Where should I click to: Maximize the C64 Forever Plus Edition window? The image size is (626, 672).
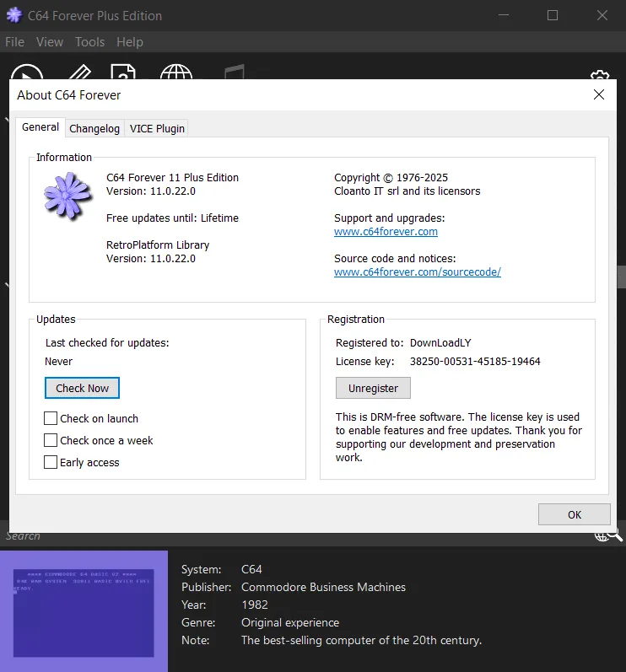(x=553, y=15)
